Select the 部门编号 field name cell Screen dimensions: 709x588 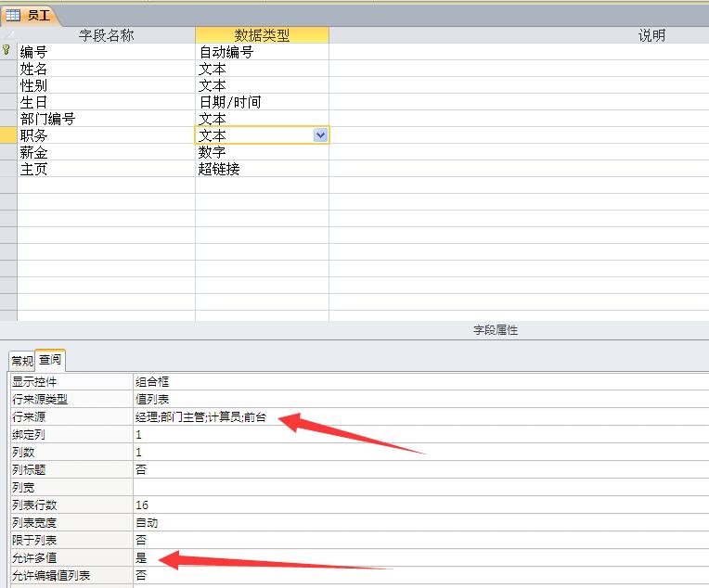pos(107,119)
